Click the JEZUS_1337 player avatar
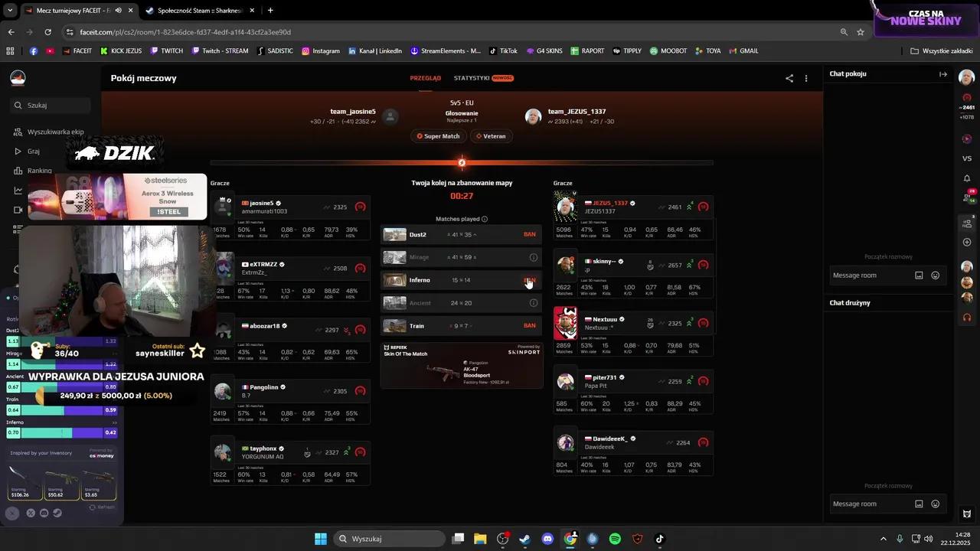 (x=566, y=207)
